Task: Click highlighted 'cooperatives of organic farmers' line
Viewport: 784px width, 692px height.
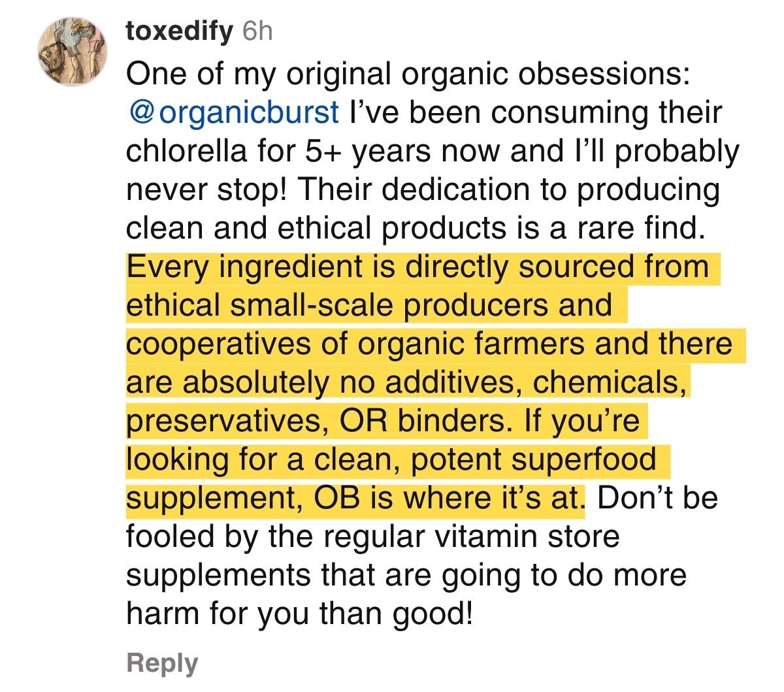Action: click(429, 344)
